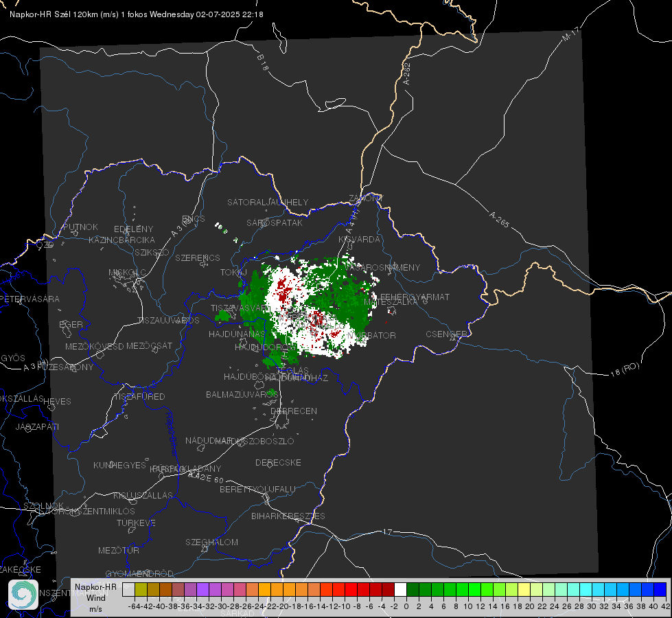
Task: Click the A-265 road label
Action: tap(499, 219)
